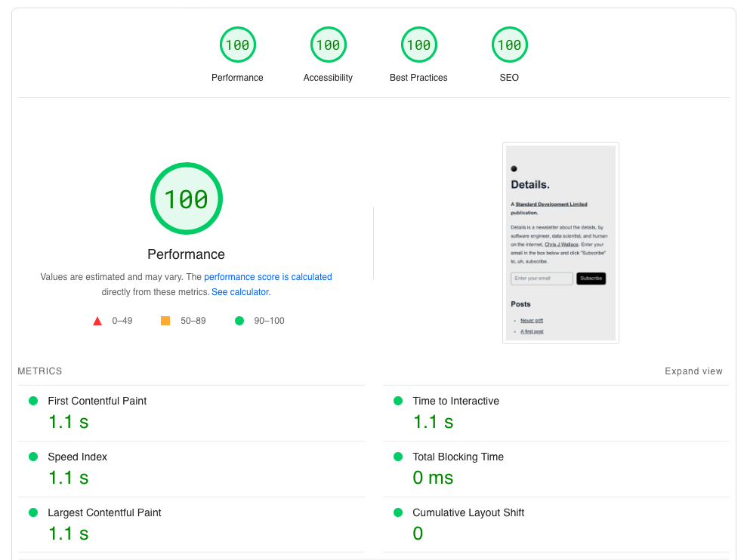Click the green circle 90–100 legend icon
Viewport: 744px width, 560px height.
point(239,321)
